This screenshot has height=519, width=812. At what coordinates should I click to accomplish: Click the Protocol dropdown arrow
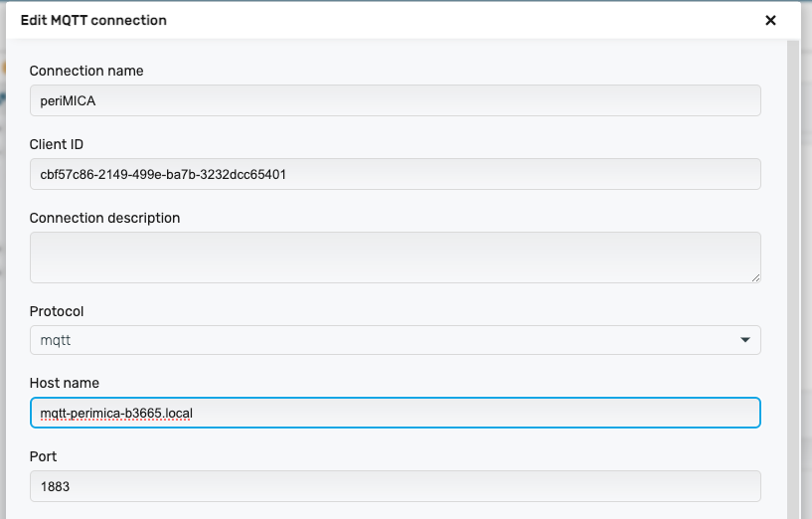pyautogui.click(x=745, y=340)
